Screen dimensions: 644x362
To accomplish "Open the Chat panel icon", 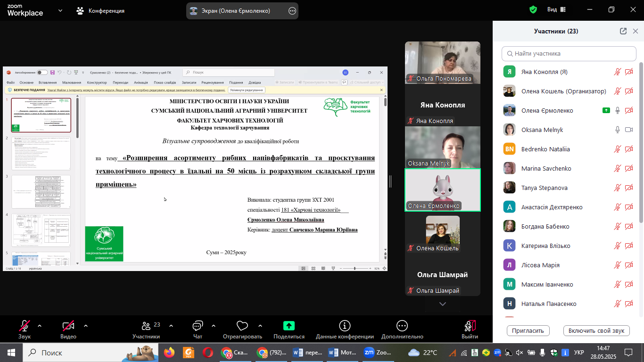I will coord(198,326).
